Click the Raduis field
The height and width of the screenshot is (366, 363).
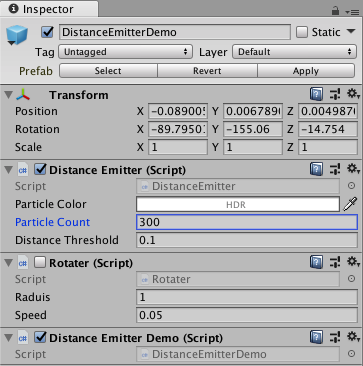point(247,297)
